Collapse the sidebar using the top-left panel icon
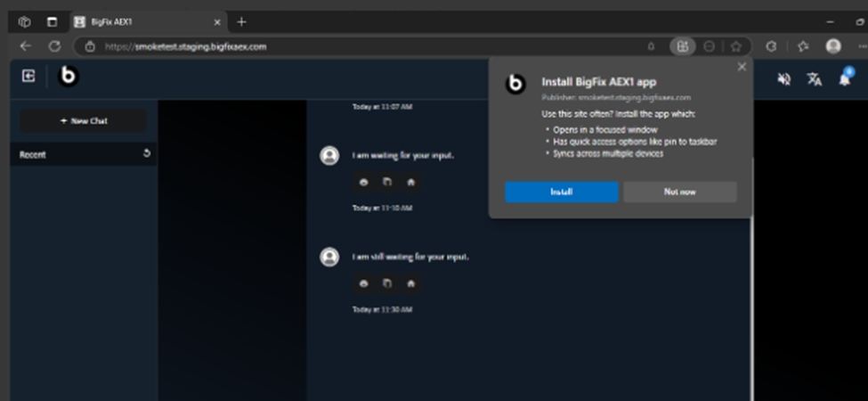 coord(28,77)
